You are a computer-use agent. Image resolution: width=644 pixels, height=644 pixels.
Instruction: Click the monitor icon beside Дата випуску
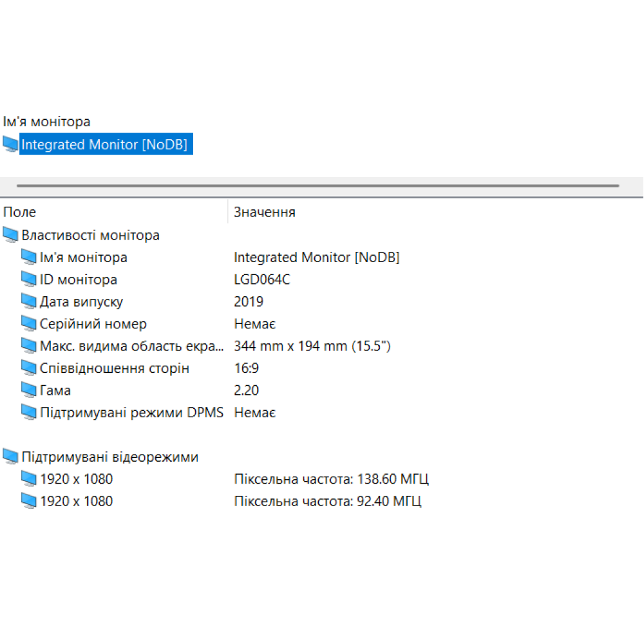(x=30, y=301)
